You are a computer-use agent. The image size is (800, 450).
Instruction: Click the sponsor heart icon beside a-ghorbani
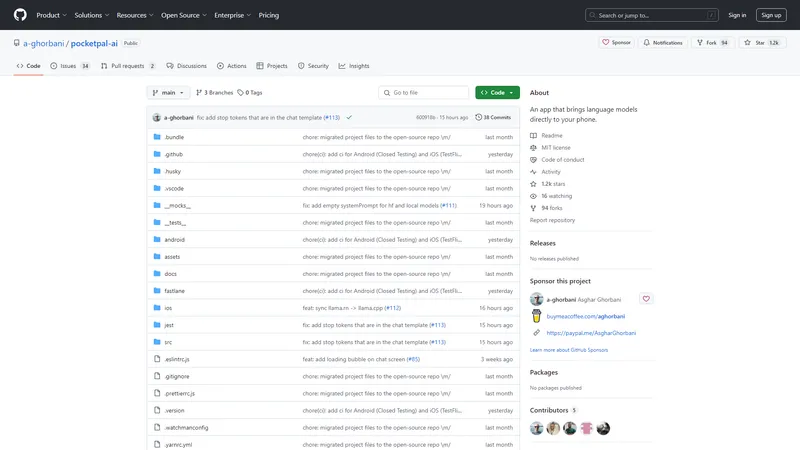click(646, 299)
